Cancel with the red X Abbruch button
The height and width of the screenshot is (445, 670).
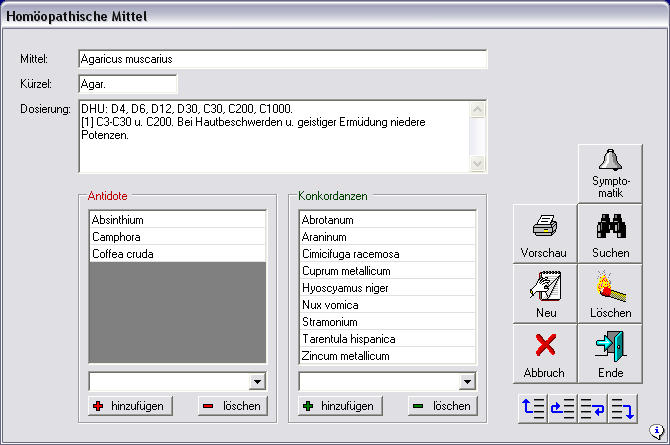click(544, 354)
